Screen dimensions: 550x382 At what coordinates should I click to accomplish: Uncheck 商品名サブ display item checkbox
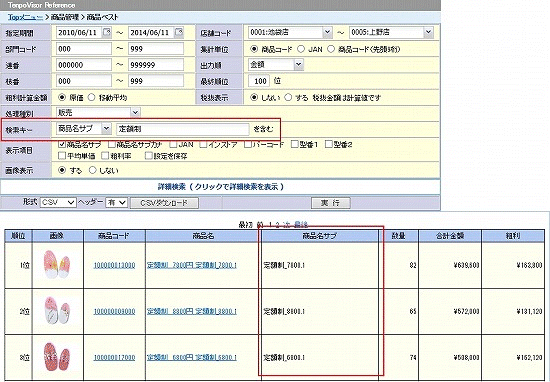[62, 144]
